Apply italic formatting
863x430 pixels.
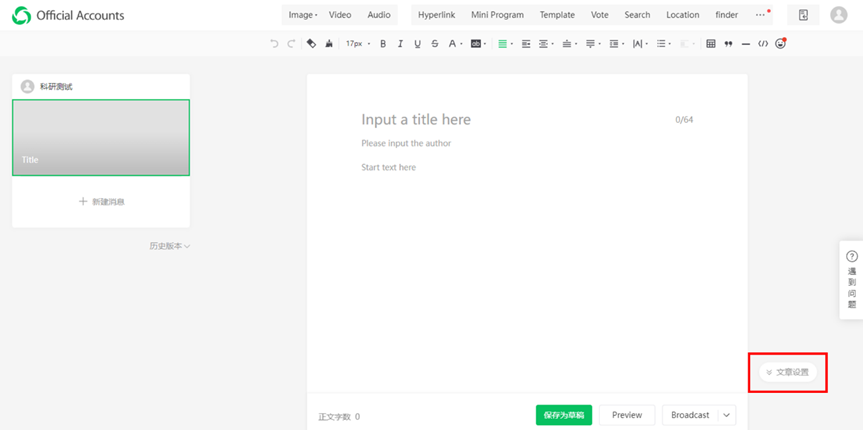click(x=400, y=44)
